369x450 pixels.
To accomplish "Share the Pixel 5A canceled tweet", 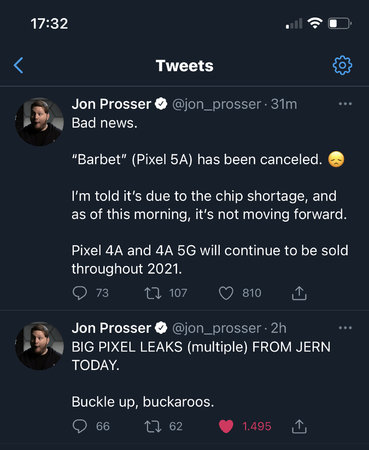I will [x=299, y=293].
